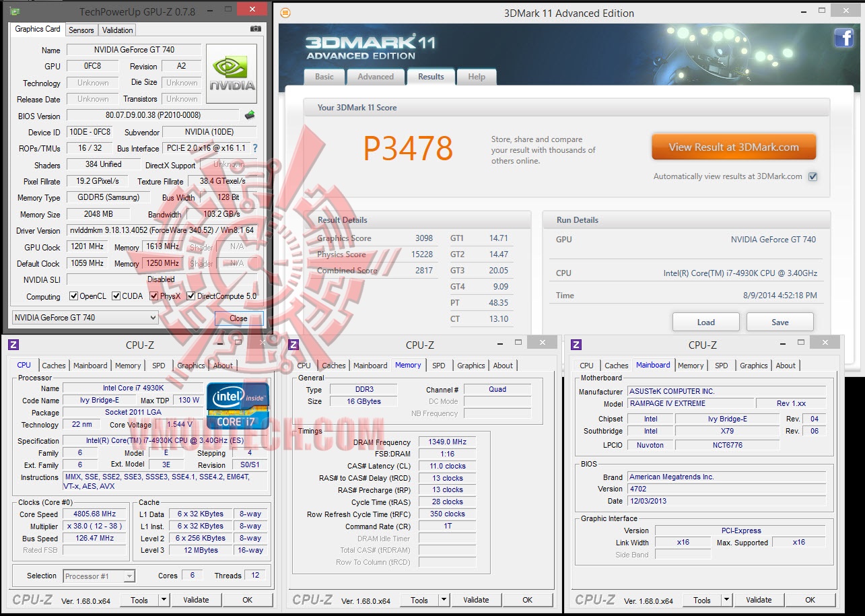This screenshot has height=616, width=865.
Task: Click the Close button in GPU-Z
Action: click(238, 318)
